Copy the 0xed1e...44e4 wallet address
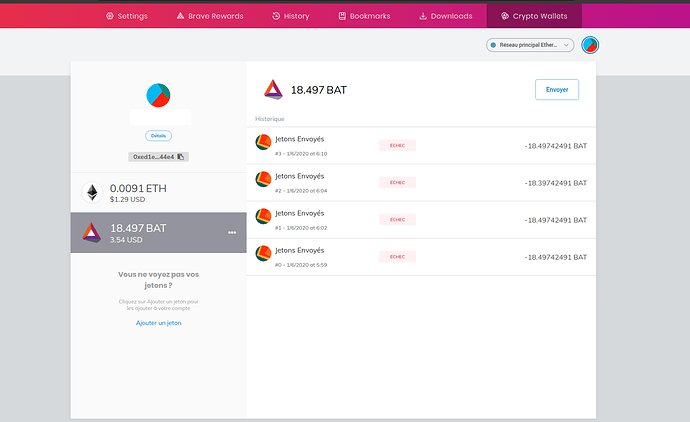690x422 pixels. click(x=158, y=157)
